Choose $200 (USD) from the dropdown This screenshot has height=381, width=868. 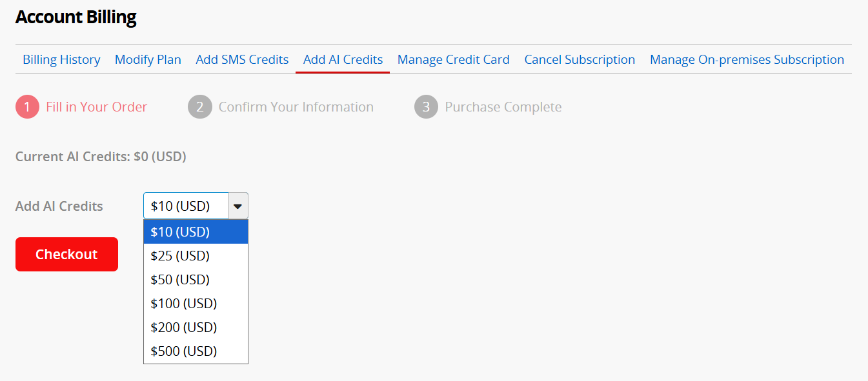(196, 327)
